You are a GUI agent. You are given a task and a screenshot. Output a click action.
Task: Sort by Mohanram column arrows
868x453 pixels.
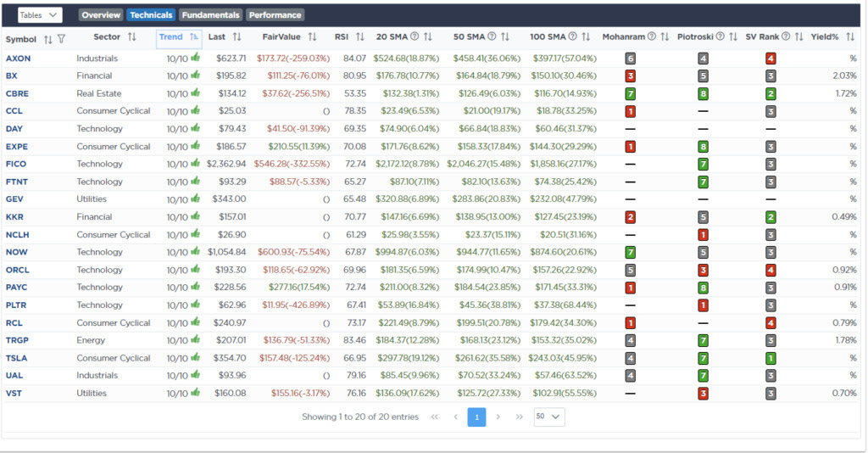665,37
